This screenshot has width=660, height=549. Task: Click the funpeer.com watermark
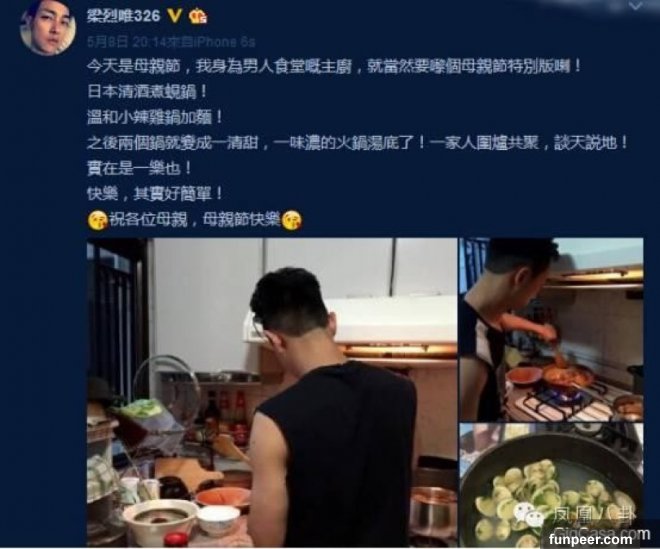[591, 539]
